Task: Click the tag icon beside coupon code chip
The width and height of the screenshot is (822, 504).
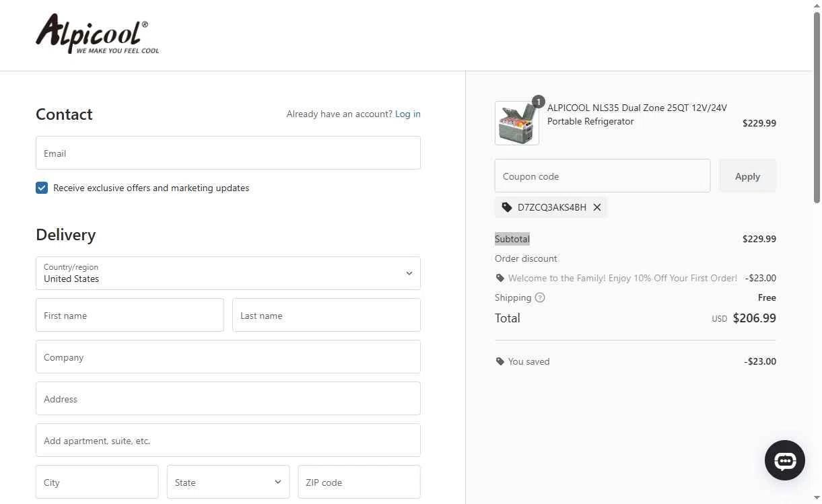Action: tap(507, 207)
